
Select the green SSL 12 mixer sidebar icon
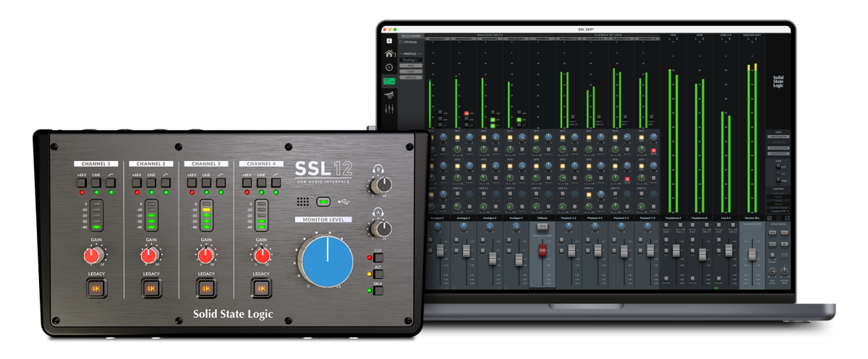389,81
